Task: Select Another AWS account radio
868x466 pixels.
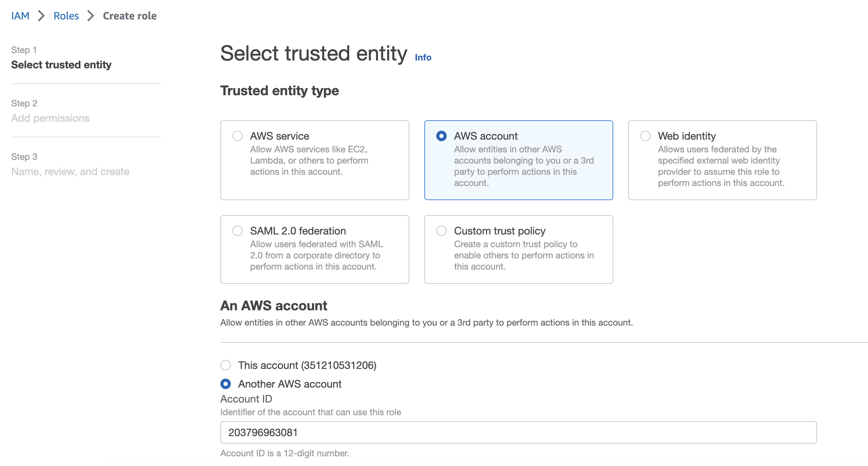Action: 226,384
